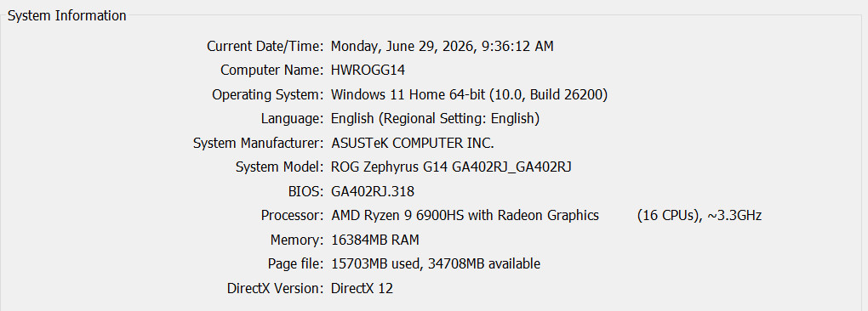Click the DirectX 12 version value
The width and height of the screenshot is (868, 311).
(x=362, y=288)
